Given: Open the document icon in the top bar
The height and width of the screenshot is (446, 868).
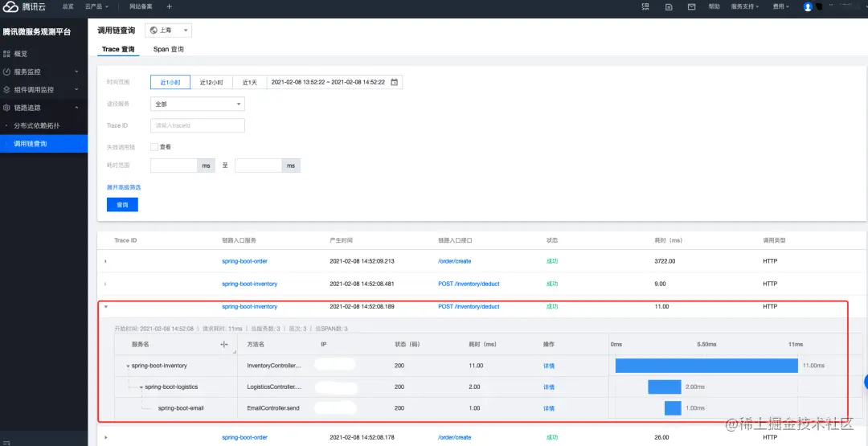Looking at the screenshot, I should click(669, 6).
